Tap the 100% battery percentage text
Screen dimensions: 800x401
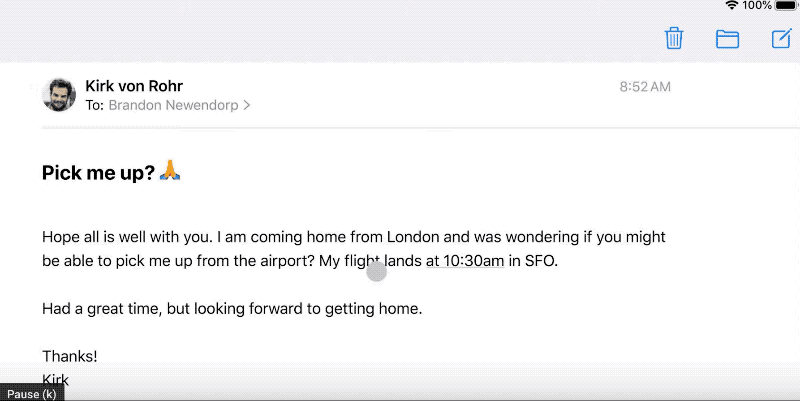click(x=757, y=6)
